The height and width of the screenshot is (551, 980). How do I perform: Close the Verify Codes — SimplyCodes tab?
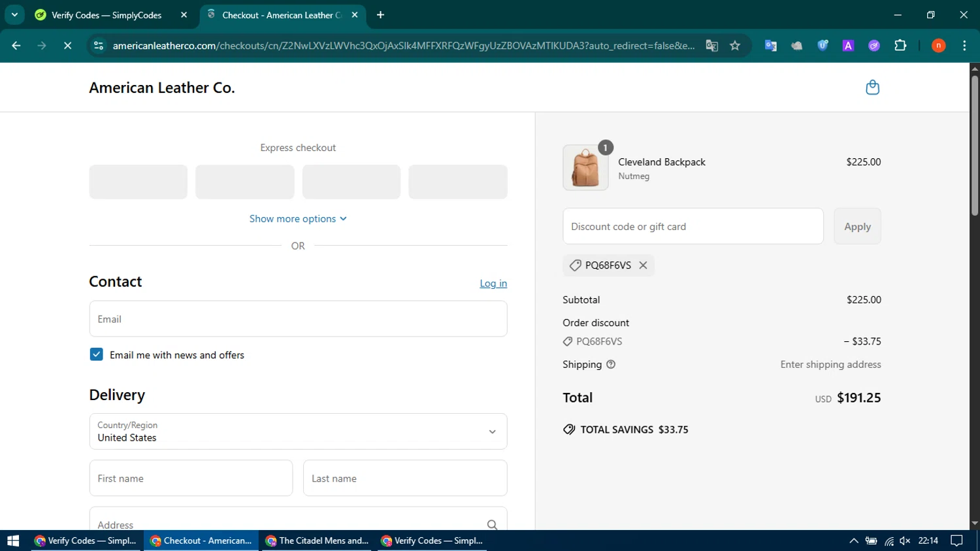[184, 15]
